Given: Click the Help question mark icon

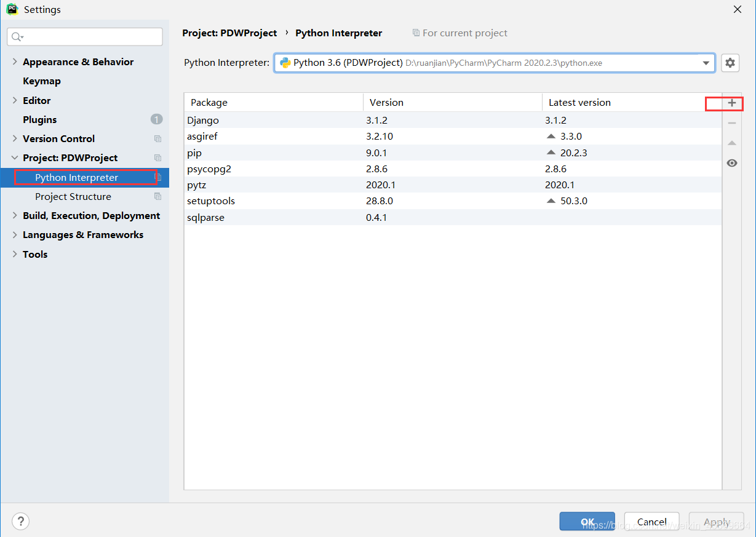Looking at the screenshot, I should (20, 521).
